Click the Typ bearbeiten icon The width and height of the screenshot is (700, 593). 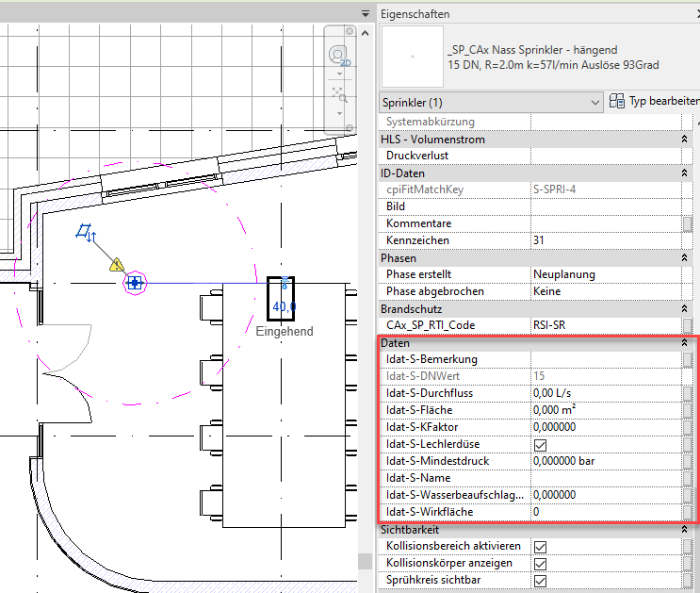617,101
